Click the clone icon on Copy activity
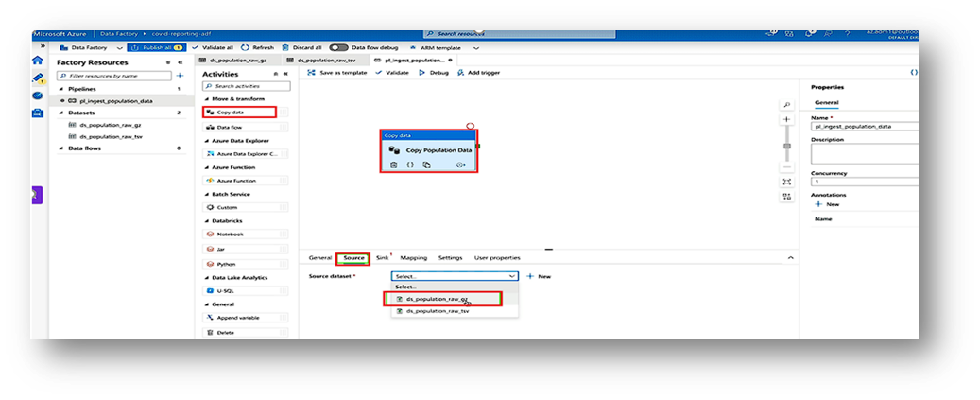Image resolution: width=980 pixels, height=400 pixels. pos(427,165)
